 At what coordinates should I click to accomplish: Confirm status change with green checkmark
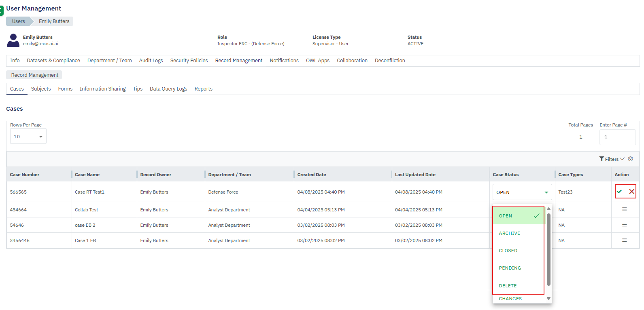pos(619,192)
